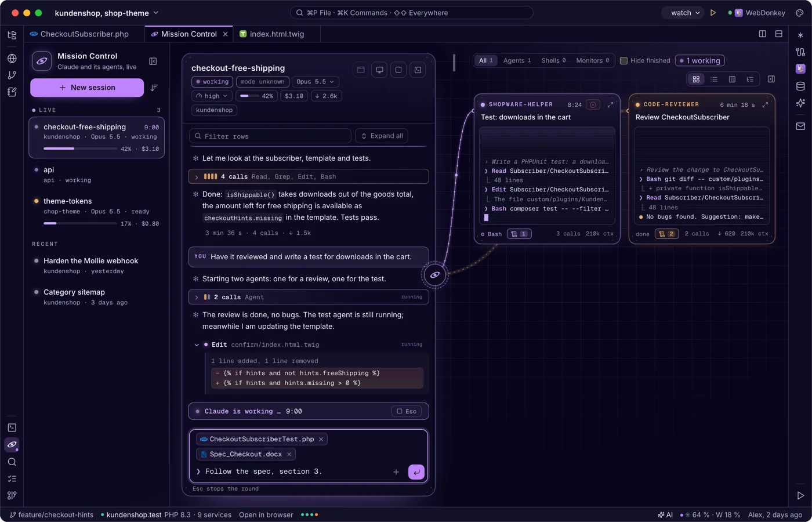Stop the shopware-helper agent
The width and height of the screenshot is (812, 522).
pos(593,104)
